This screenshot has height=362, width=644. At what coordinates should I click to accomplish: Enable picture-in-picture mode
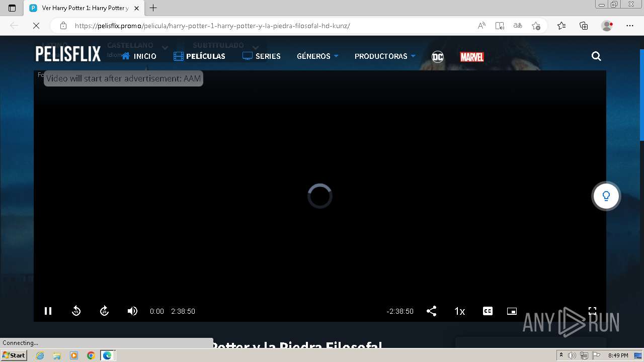click(x=512, y=311)
